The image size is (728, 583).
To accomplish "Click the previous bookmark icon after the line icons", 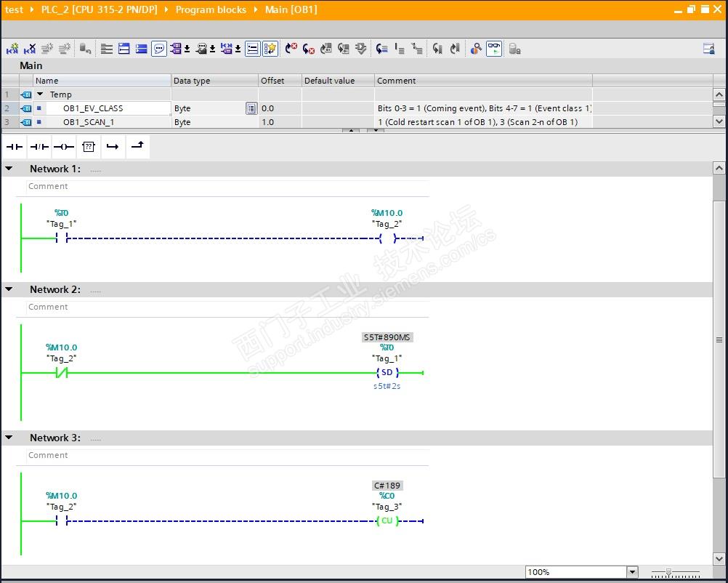I will coord(437,48).
